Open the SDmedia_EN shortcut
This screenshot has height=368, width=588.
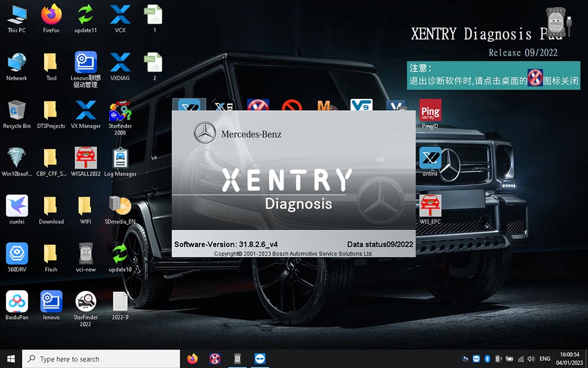(x=120, y=210)
